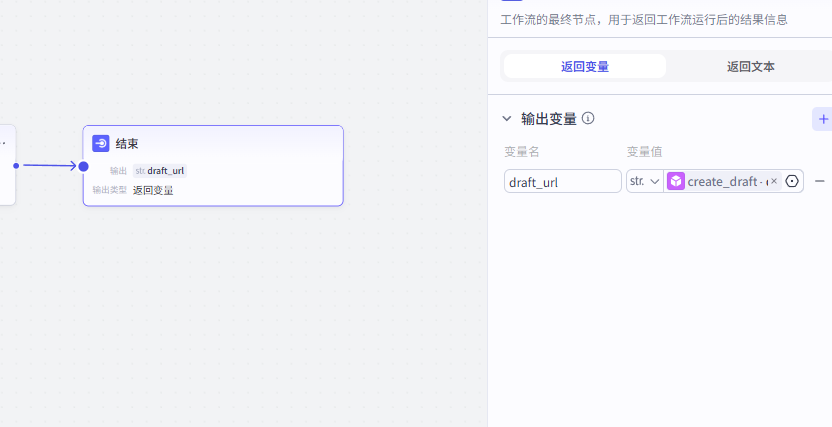Select the 结束 node title
Screen dimensions: 832x427
point(127,144)
